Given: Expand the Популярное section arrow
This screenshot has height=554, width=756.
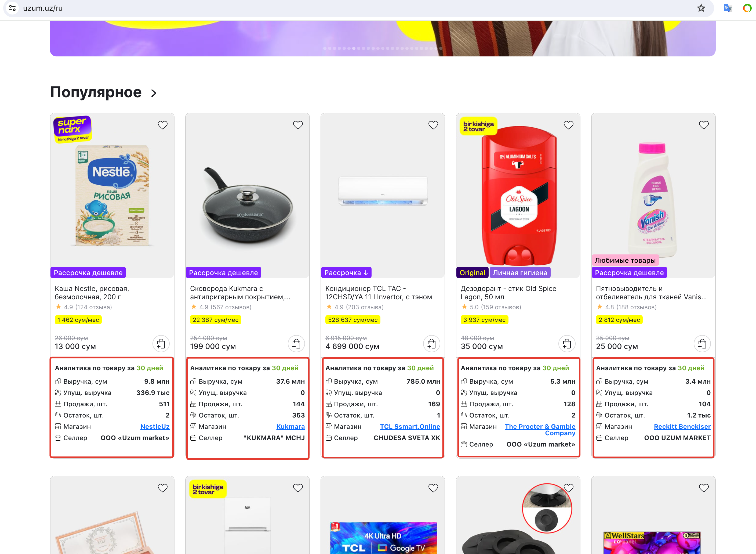Looking at the screenshot, I should click(x=154, y=93).
